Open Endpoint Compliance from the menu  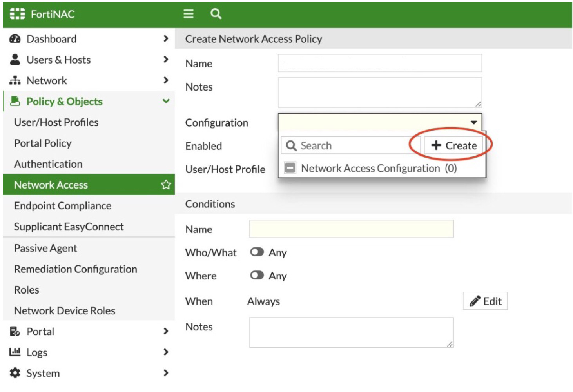pyautogui.click(x=62, y=205)
